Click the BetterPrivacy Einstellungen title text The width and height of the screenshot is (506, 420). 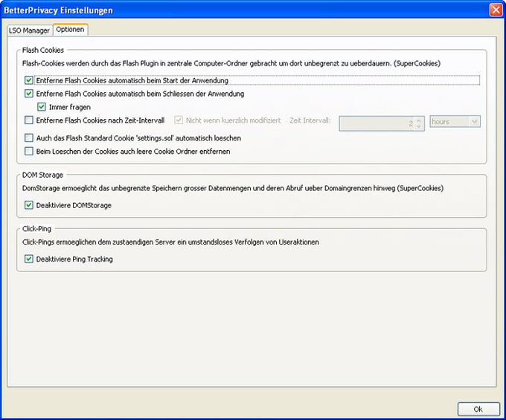tap(58, 10)
